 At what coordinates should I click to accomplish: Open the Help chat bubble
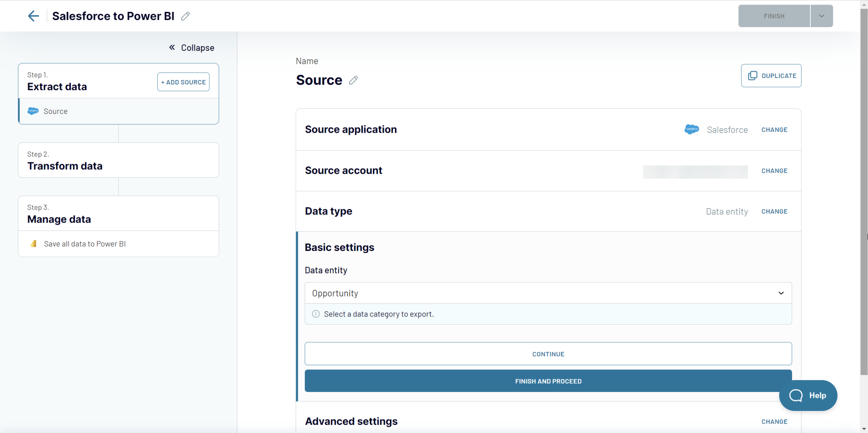pos(807,395)
